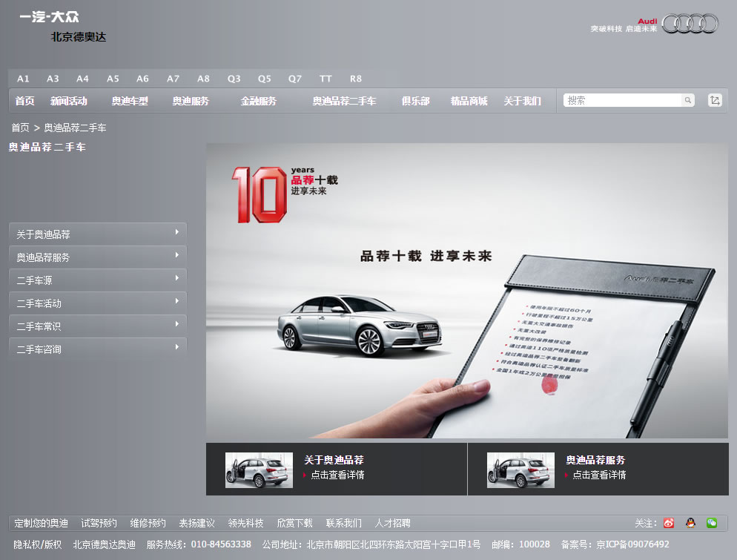Open the 精品商城 menu

(469, 101)
